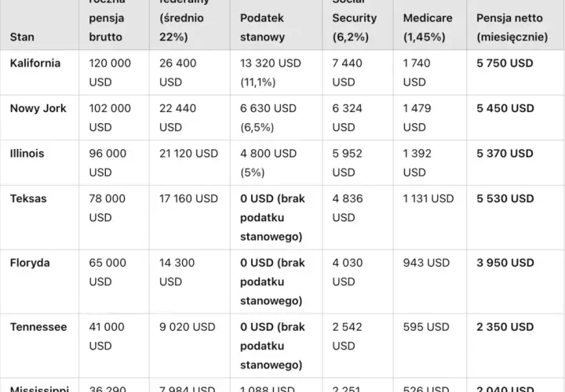565x392 pixels.
Task: Click the 5 530 USD net pay value
Action: [x=505, y=198]
